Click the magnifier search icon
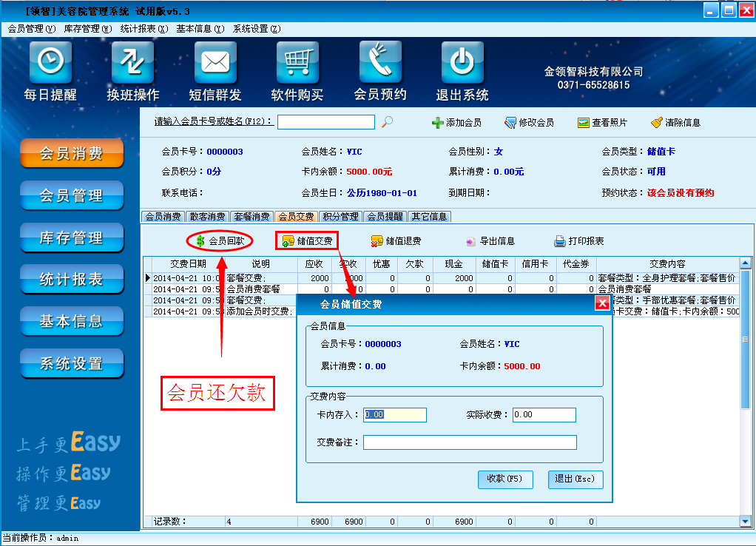Image resolution: width=756 pixels, height=546 pixels. pos(387,122)
